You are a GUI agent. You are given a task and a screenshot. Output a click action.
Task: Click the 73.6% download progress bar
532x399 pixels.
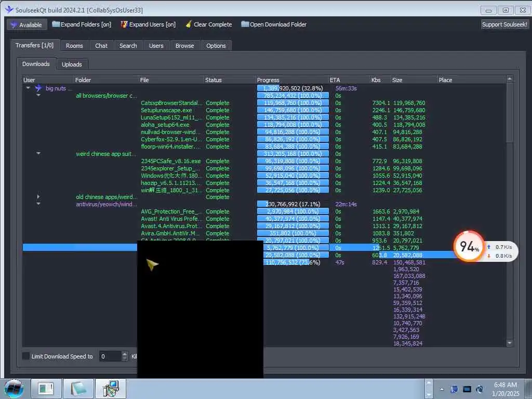(293, 262)
